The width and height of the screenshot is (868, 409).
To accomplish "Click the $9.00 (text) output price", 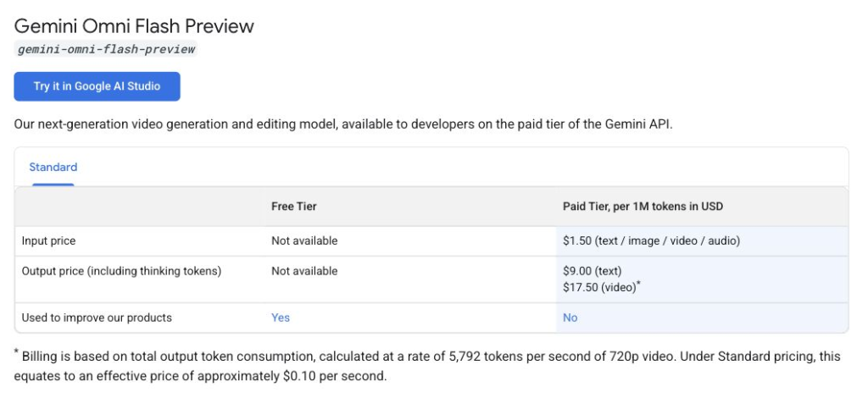I will pyautogui.click(x=593, y=271).
